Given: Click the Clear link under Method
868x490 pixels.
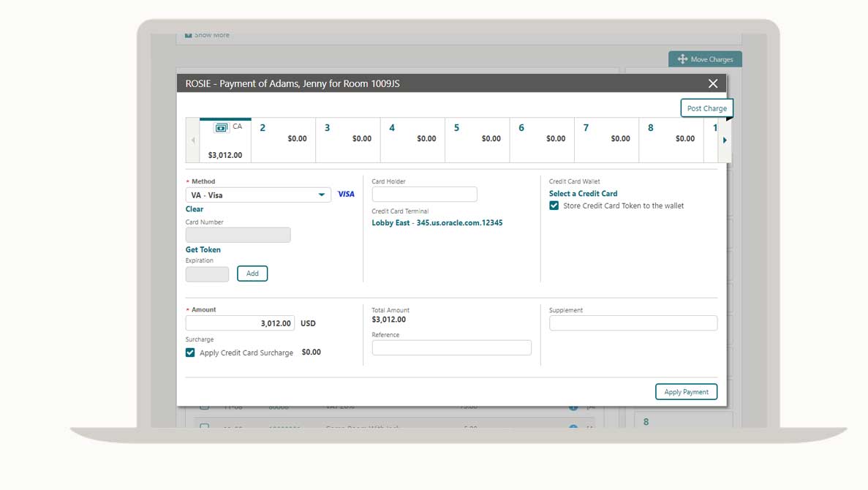Looking at the screenshot, I should click(195, 209).
